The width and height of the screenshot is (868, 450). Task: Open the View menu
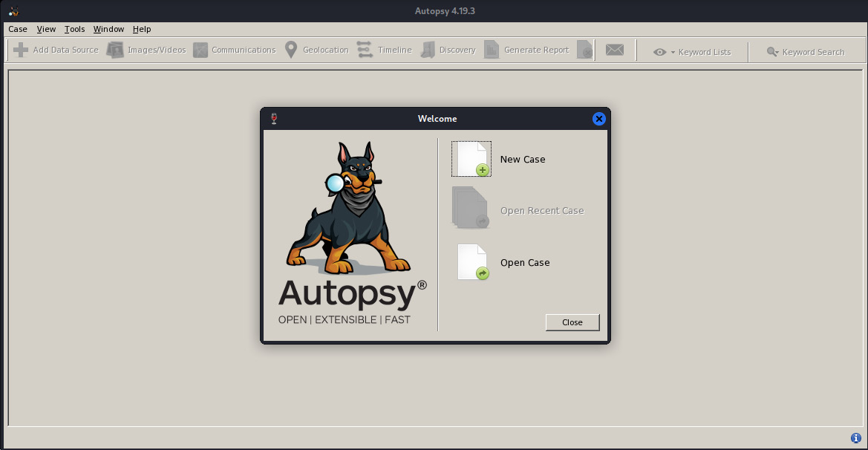pos(46,29)
